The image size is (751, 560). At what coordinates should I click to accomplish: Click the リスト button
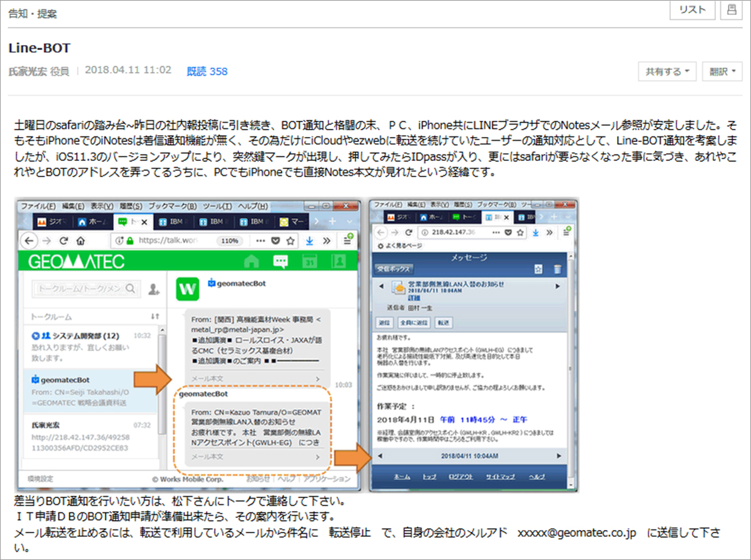click(x=692, y=10)
